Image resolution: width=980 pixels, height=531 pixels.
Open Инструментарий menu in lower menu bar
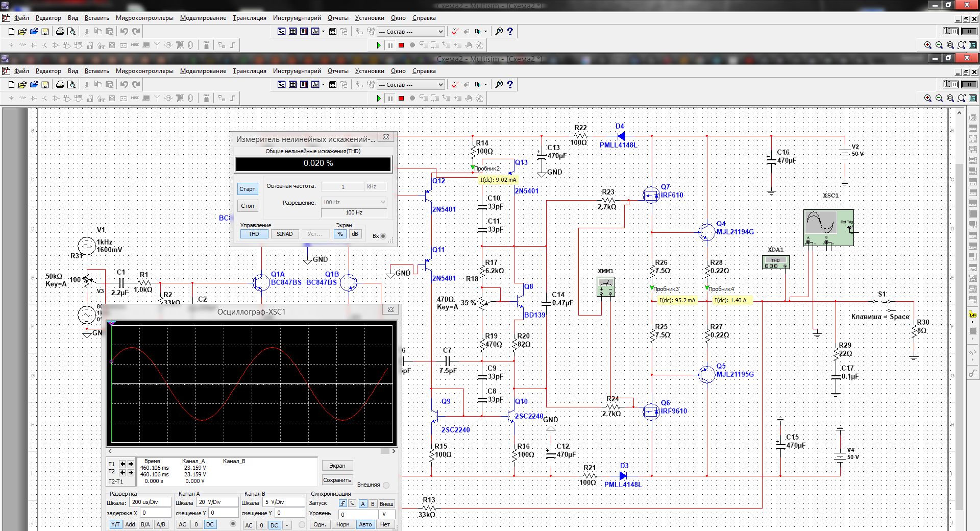click(x=297, y=71)
